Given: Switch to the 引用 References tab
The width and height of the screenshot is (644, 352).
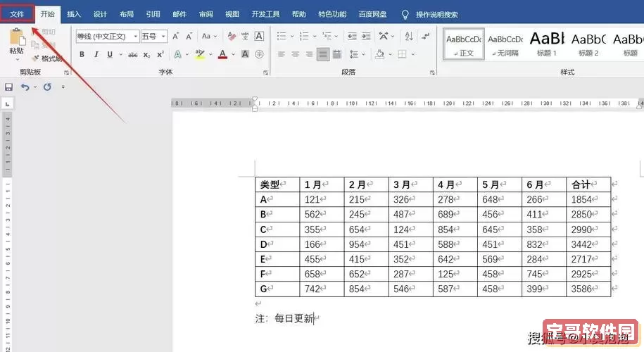Looking at the screenshot, I should (153, 14).
